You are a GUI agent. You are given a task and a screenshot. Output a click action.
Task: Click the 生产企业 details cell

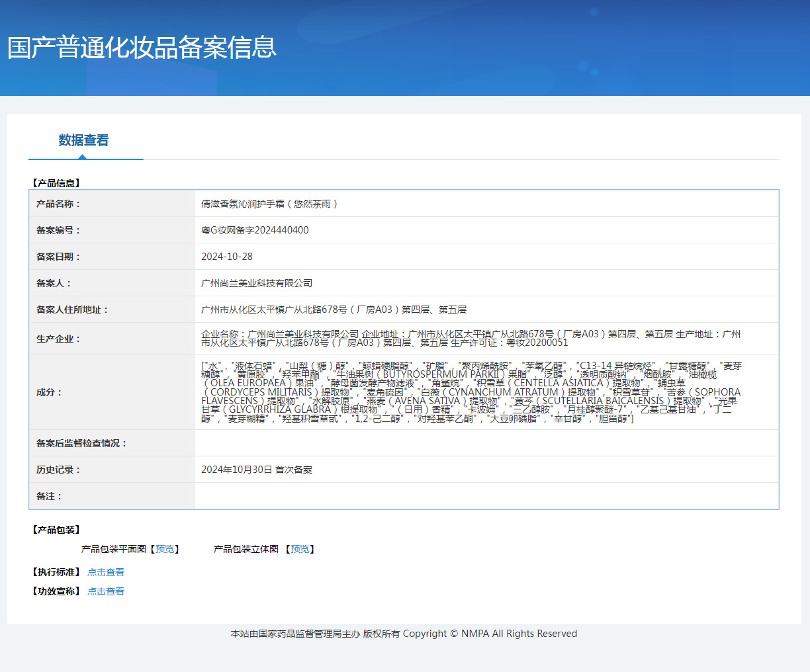pyautogui.click(x=486, y=338)
